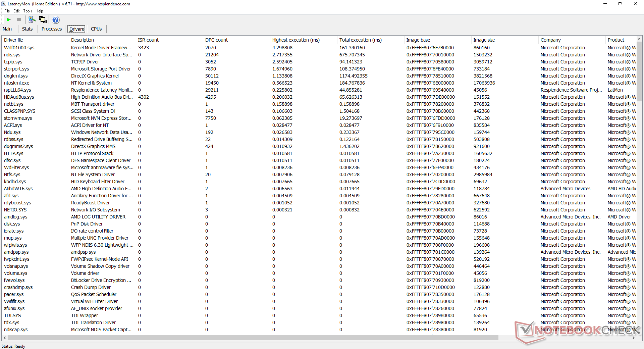Start latency monitoring with the green play icon
Viewport: 644px width, 349px height.
tap(9, 20)
